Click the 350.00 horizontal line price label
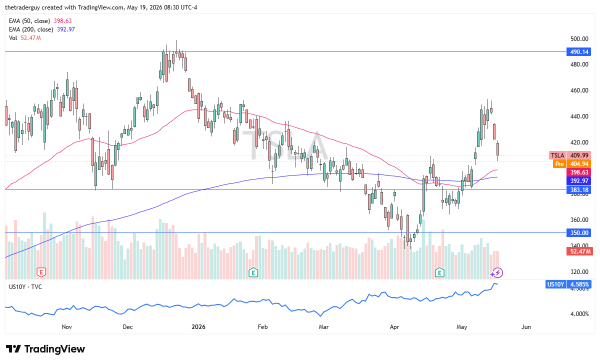The image size is (600, 364). click(x=579, y=233)
